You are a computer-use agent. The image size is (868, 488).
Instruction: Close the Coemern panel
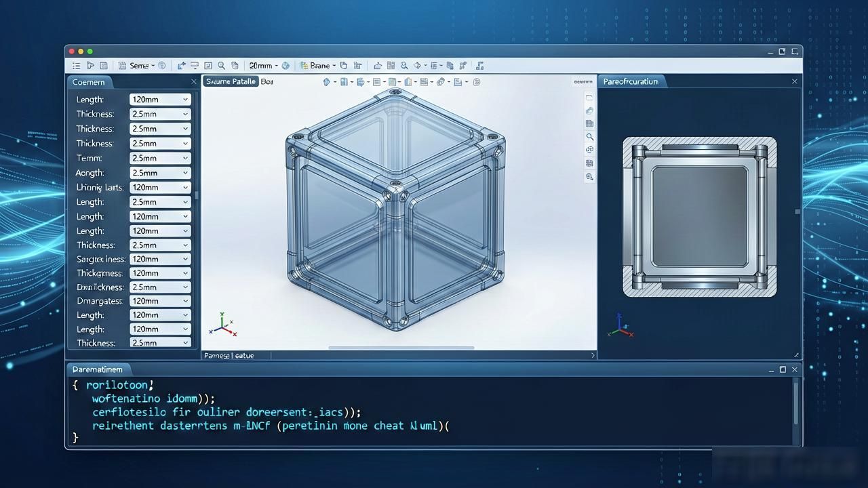(193, 82)
